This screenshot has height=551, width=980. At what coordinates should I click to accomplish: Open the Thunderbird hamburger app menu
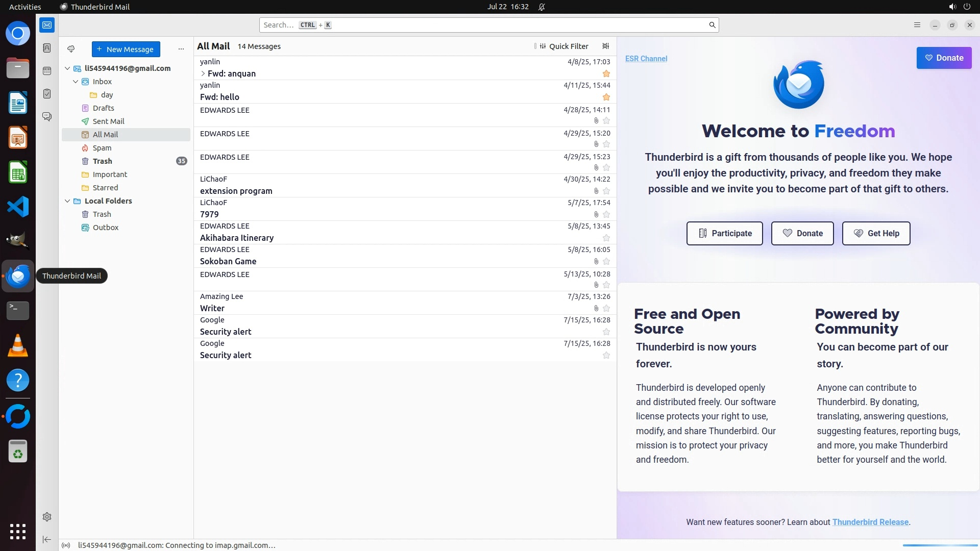[917, 25]
